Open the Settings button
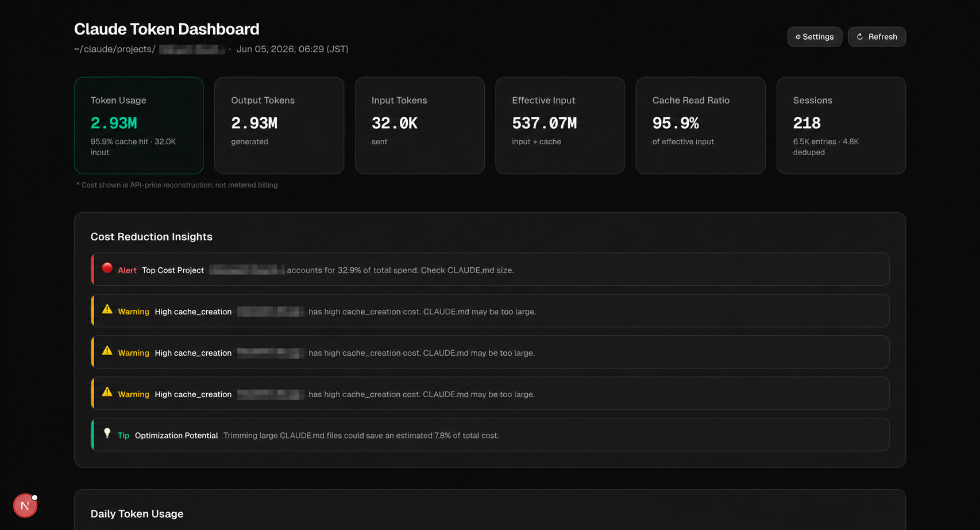980x530 pixels. [x=815, y=37]
